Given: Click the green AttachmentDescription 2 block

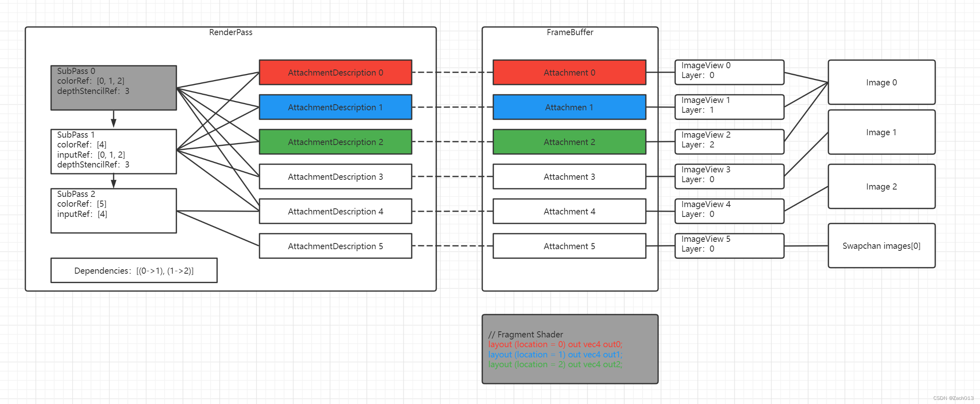Looking at the screenshot, I should point(335,142).
